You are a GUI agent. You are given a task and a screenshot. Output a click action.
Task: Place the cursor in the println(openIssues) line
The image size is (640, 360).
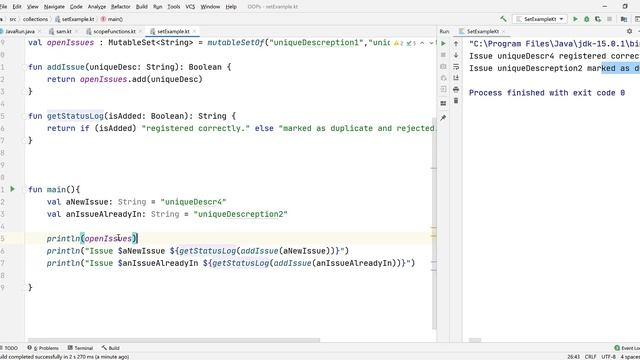click(92, 238)
